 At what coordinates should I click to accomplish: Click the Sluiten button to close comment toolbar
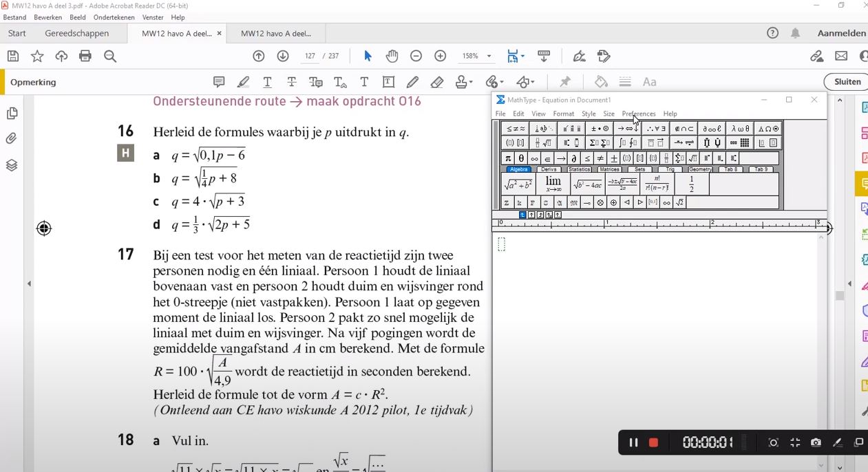tap(847, 82)
